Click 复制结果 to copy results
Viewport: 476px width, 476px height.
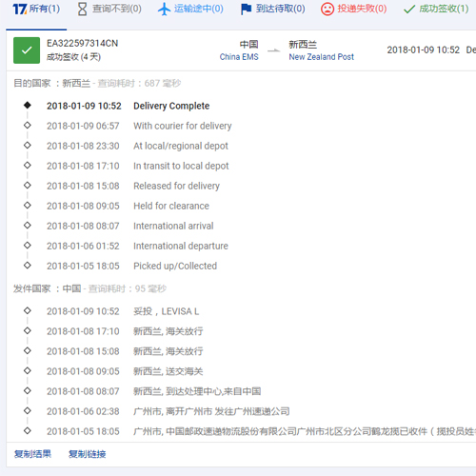point(32,454)
